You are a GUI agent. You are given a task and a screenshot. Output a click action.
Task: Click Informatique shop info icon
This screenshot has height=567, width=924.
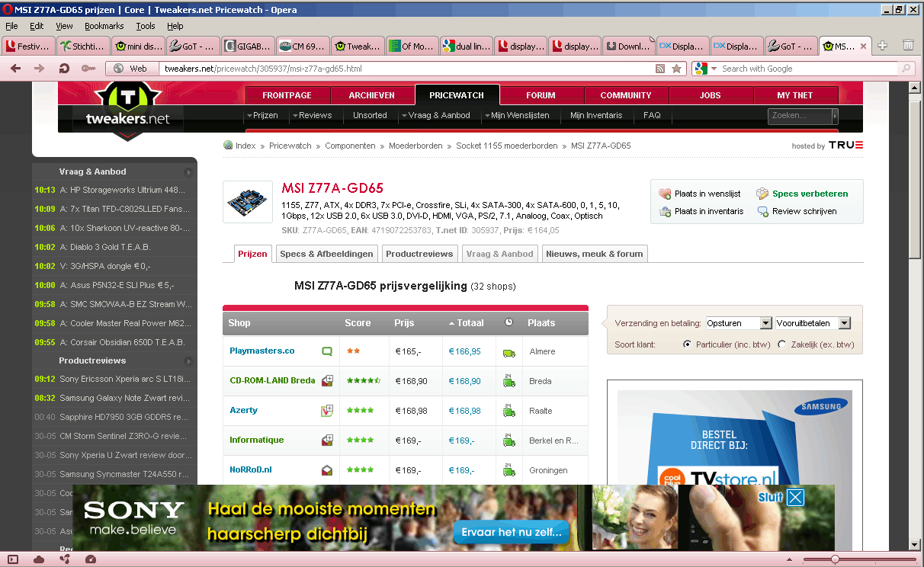pyautogui.click(x=327, y=440)
